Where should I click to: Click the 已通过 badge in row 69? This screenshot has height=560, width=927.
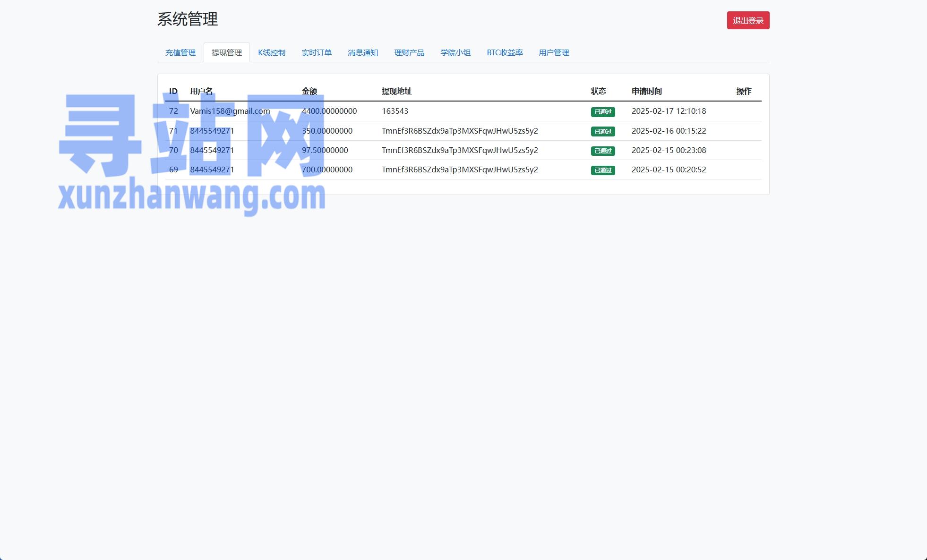(x=603, y=170)
